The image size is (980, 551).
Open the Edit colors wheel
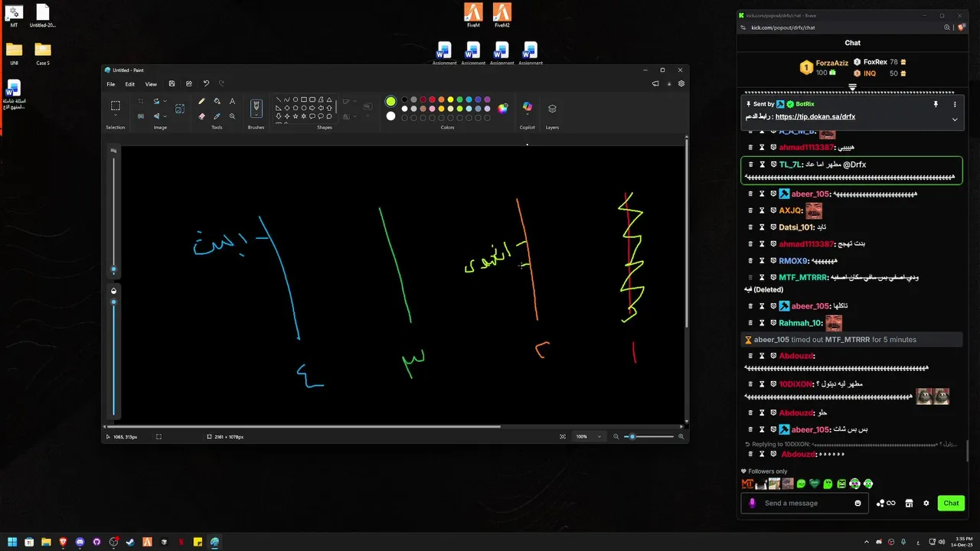pyautogui.click(x=503, y=108)
